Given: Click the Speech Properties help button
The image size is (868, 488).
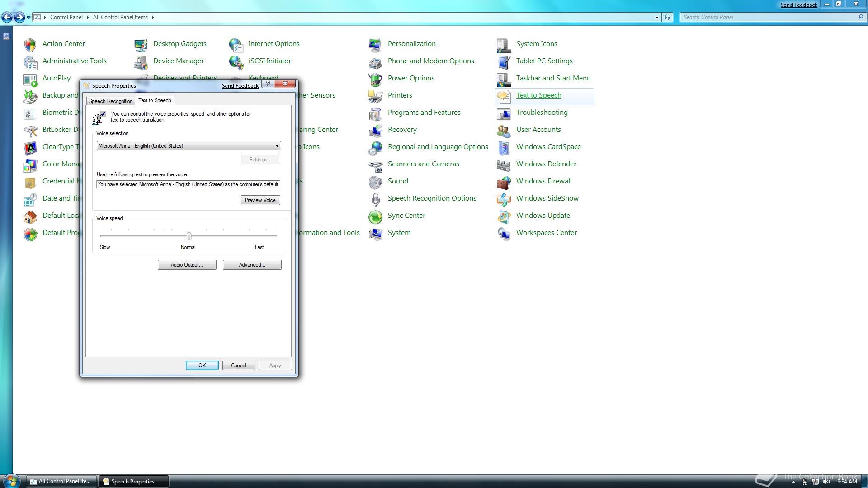Looking at the screenshot, I should tap(268, 84).
